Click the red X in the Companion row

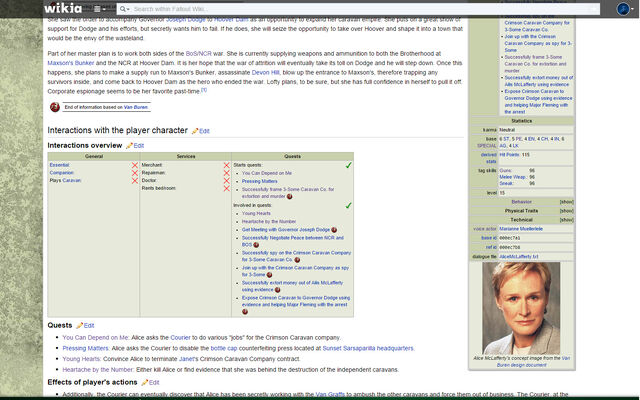[135, 173]
